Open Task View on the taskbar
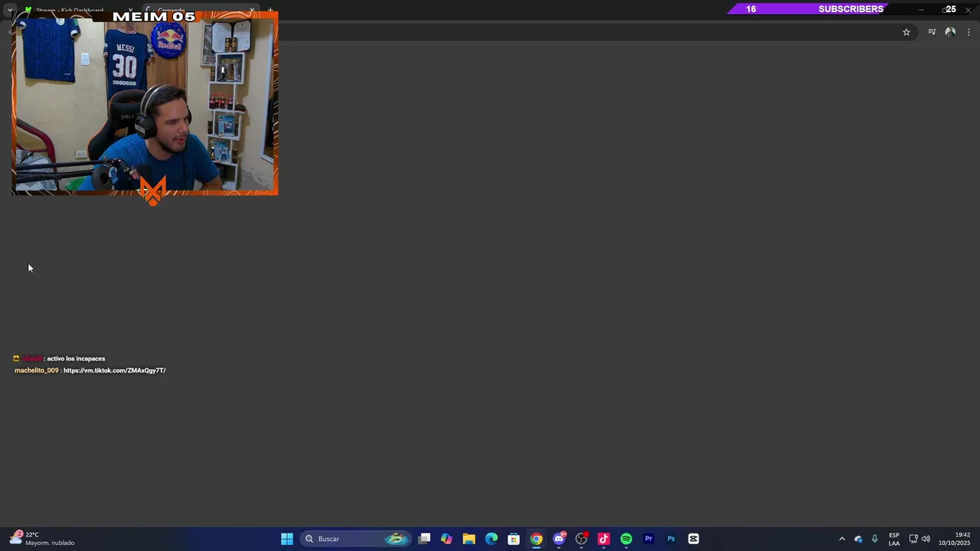 (424, 539)
